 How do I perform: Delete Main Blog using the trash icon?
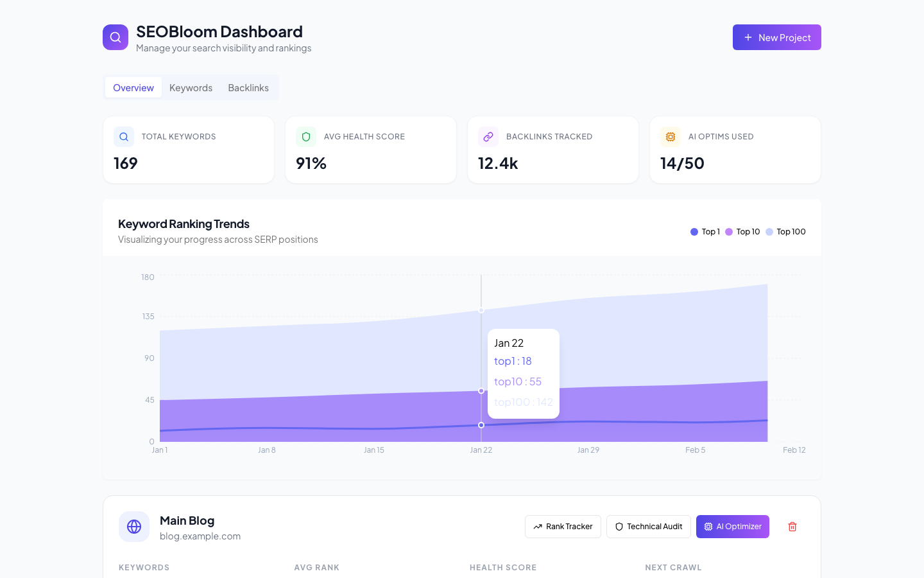click(792, 527)
